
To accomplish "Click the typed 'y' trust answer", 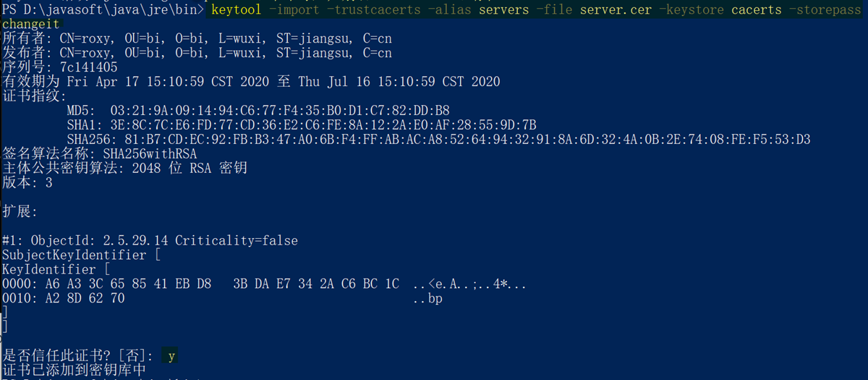I will tap(171, 355).
